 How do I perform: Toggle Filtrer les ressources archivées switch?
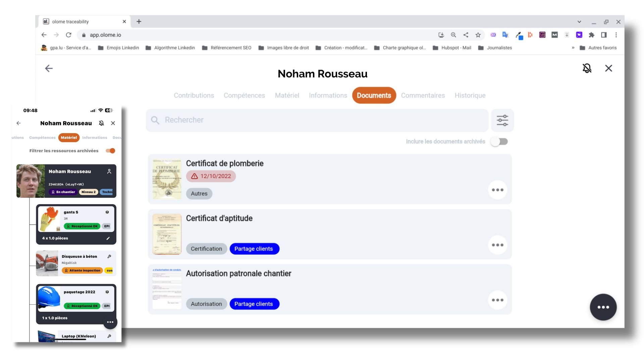click(110, 151)
